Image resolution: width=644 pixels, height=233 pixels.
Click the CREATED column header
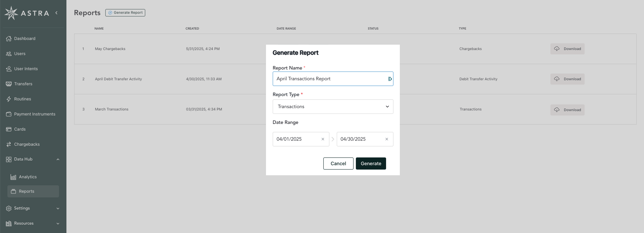pos(192,29)
